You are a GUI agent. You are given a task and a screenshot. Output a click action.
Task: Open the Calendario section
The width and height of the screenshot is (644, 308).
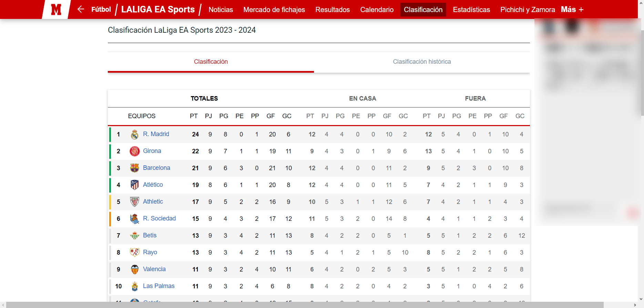coord(377,10)
